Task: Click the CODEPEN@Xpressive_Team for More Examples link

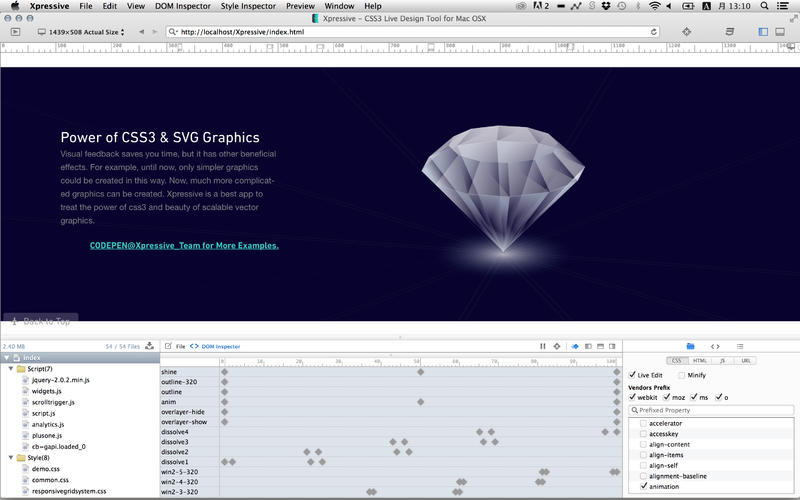Action: pyautogui.click(x=184, y=245)
